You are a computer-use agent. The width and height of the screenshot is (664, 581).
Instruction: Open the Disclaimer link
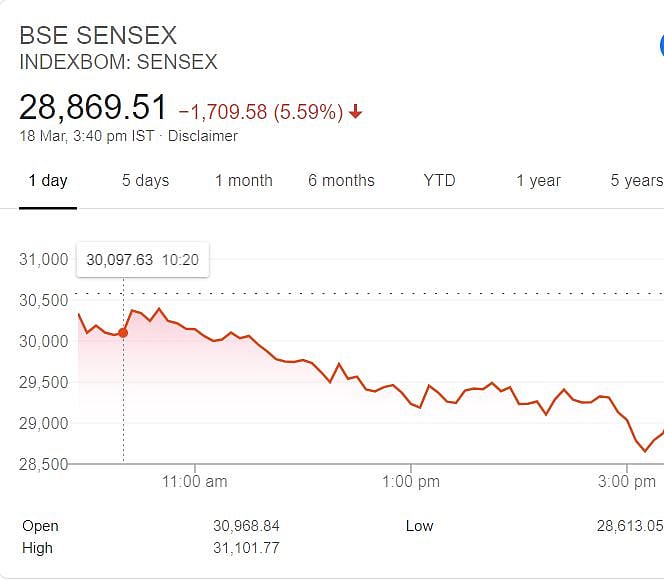coord(203,136)
